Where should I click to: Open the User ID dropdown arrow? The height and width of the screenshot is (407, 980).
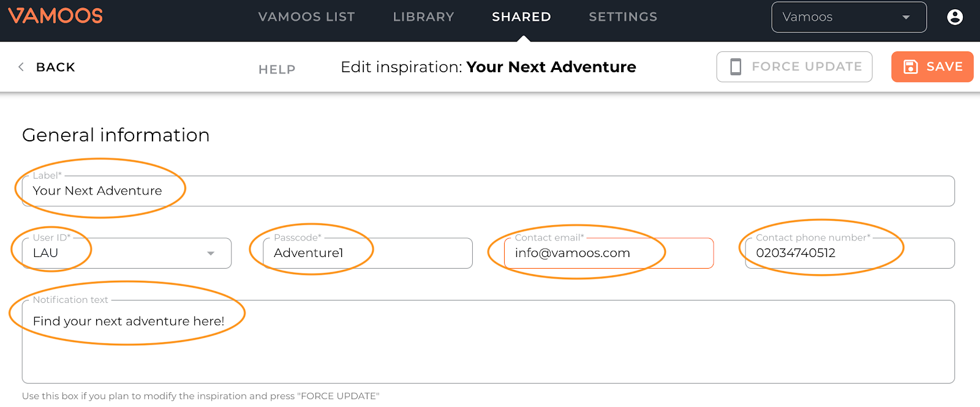click(x=211, y=253)
